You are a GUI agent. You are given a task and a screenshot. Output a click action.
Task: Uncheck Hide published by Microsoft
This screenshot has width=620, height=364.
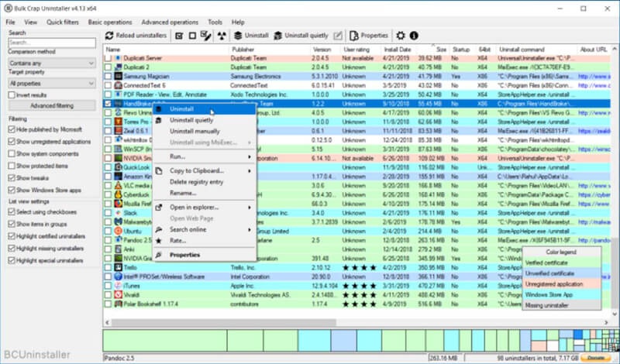coord(12,129)
